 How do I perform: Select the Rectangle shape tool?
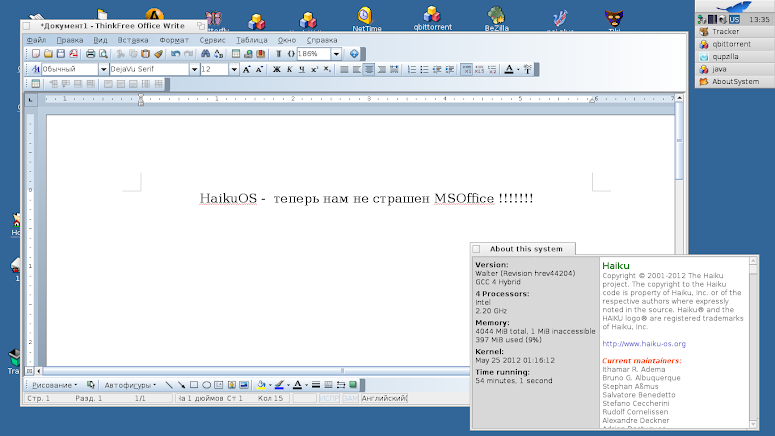[194, 385]
